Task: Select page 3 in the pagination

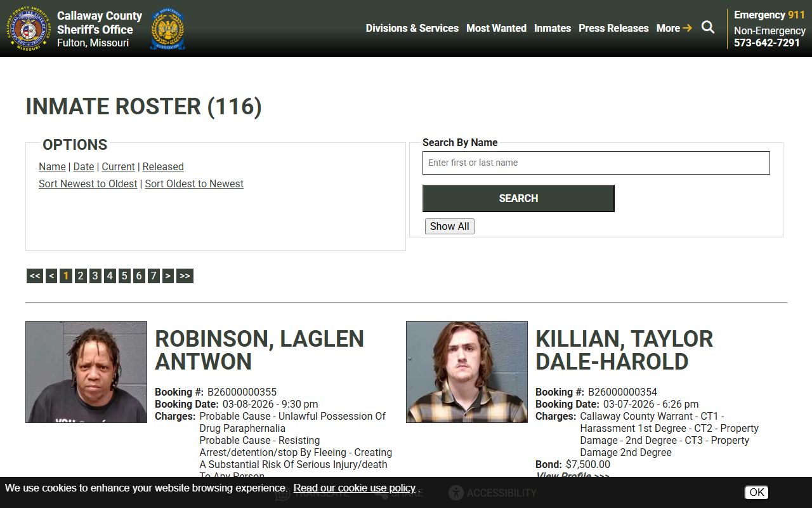Action: tap(95, 276)
